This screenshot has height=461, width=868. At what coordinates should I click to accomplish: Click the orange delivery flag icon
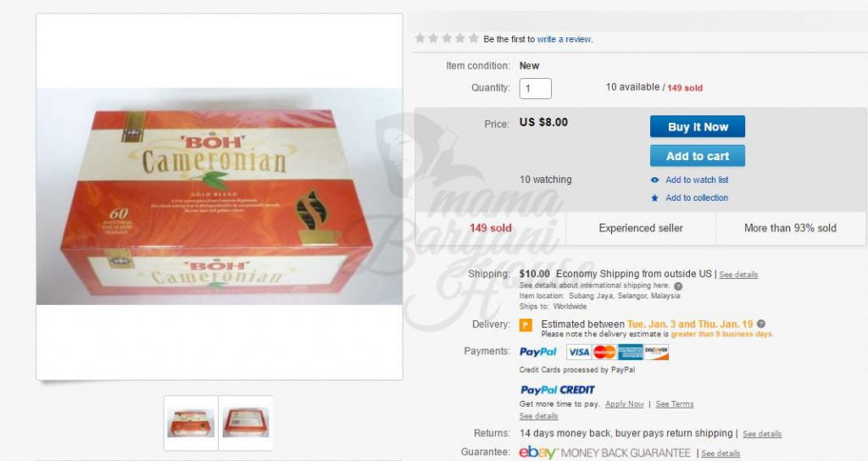526,325
